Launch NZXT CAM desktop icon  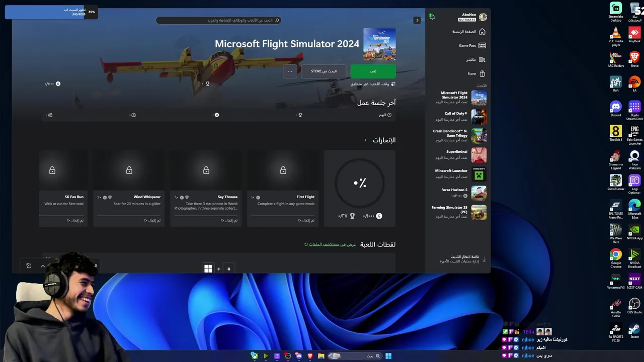(x=634, y=281)
